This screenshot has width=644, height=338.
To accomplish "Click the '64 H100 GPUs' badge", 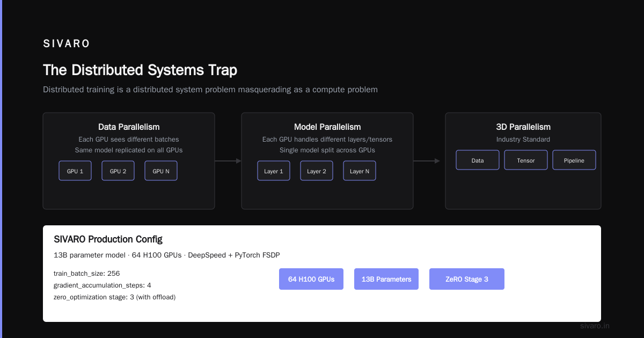I will (x=311, y=279).
